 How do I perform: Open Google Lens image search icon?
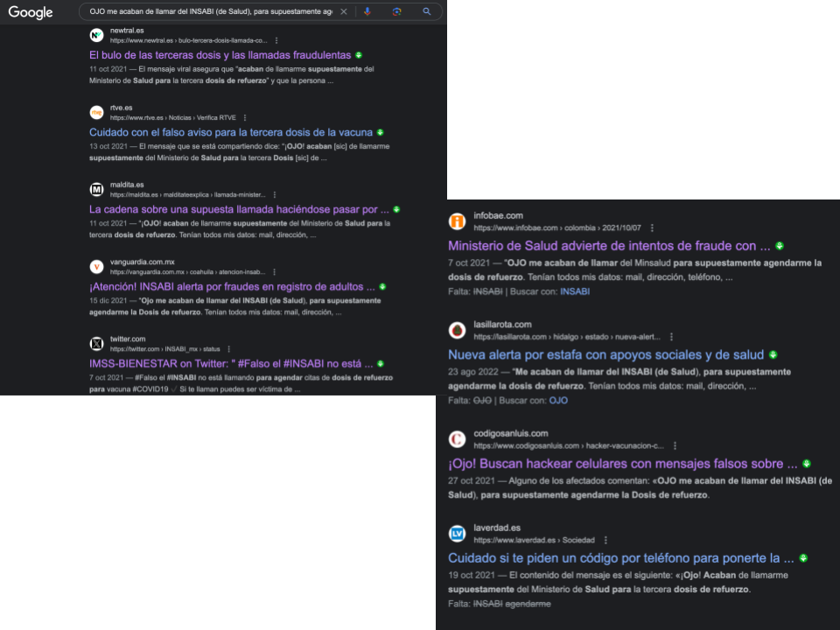click(396, 11)
